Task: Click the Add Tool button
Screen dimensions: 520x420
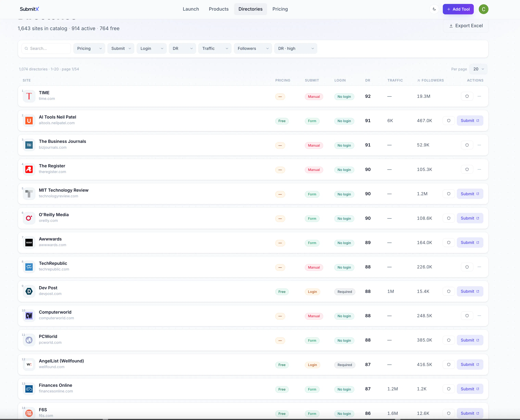Action: pos(458,9)
